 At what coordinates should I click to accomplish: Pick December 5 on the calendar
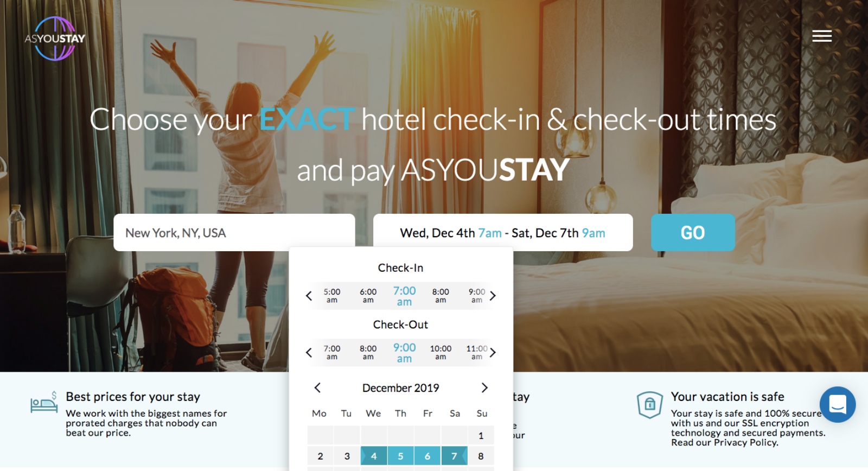400,456
